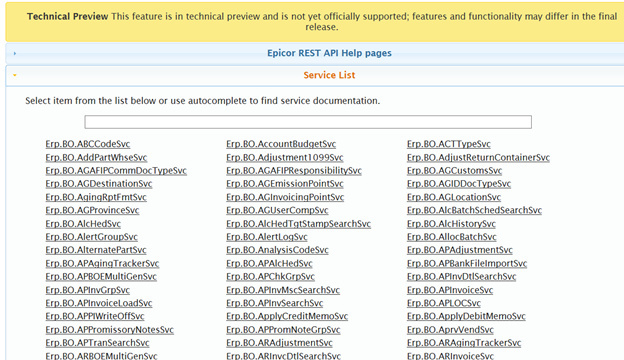624x360 pixels.
Task: Select Erp.BO.AGCustomsSvc service
Action: pos(454,171)
